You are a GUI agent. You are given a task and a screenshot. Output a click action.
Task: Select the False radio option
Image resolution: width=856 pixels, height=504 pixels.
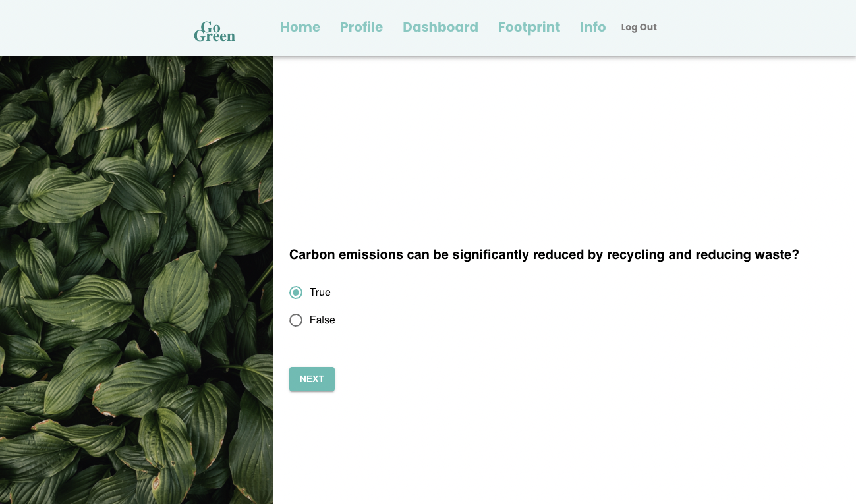296,320
